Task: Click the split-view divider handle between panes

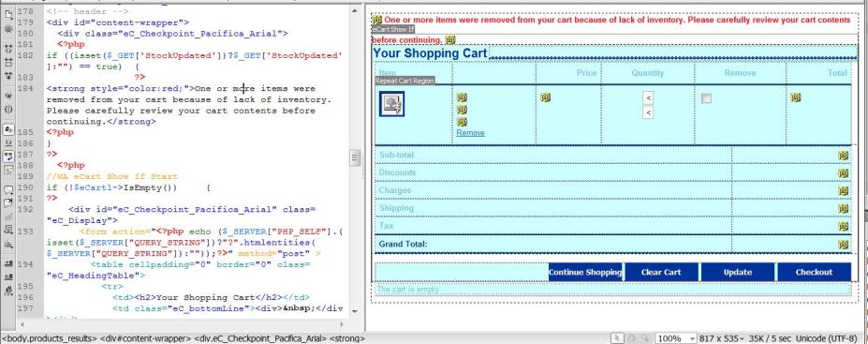Action: tap(356, 157)
